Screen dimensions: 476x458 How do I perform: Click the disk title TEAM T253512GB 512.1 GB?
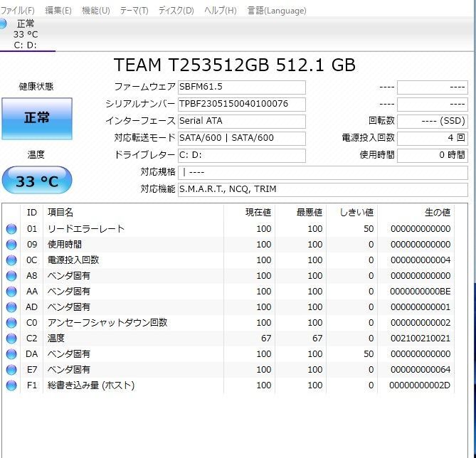(x=234, y=65)
